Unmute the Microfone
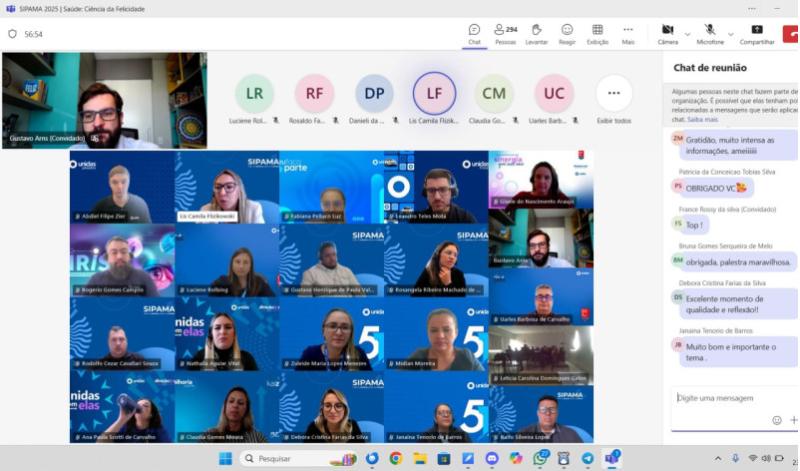Viewport: 800px width, 471px height. tap(710, 35)
